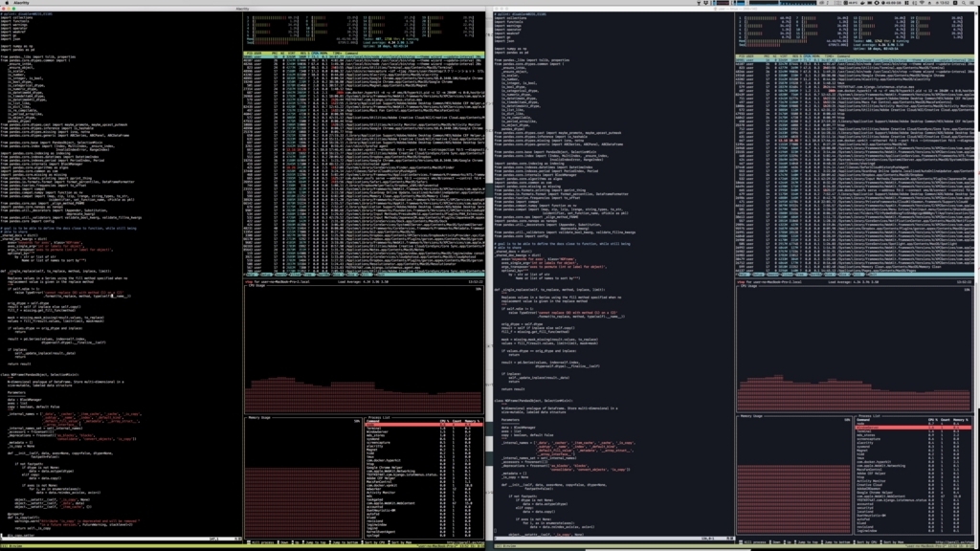
Task: Click Command column header in left vtop process list
Action: [x=373, y=421]
